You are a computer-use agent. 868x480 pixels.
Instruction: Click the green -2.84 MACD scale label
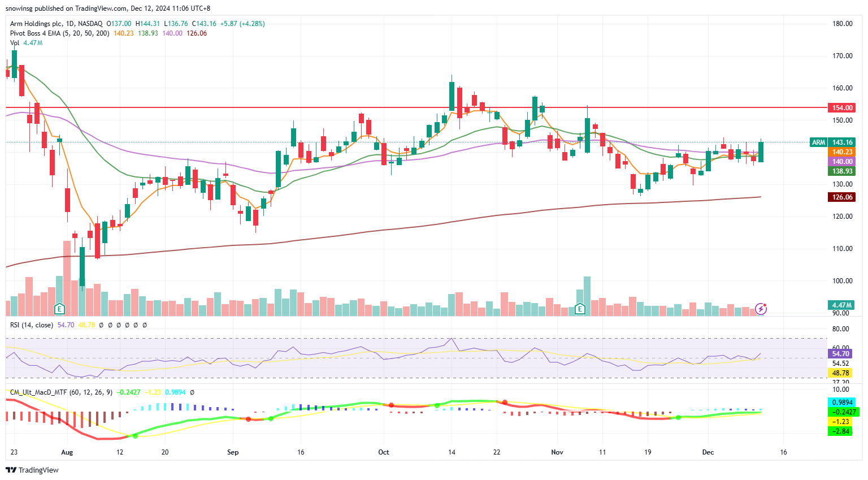840,431
